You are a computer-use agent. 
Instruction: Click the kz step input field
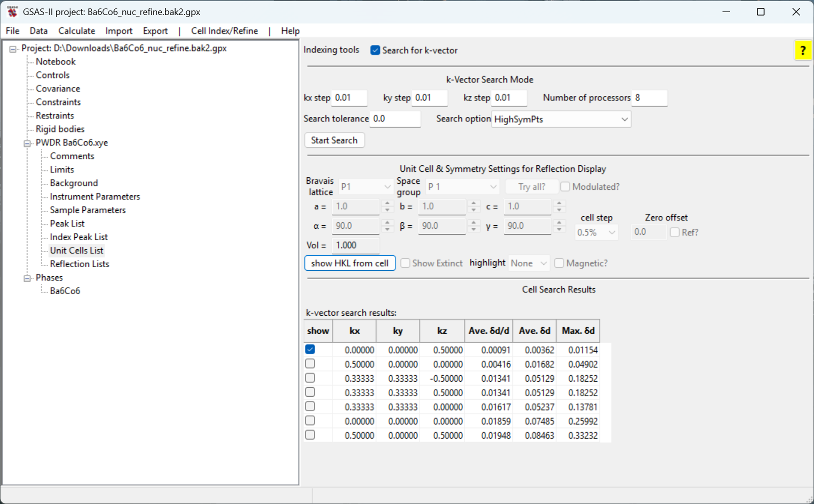509,98
